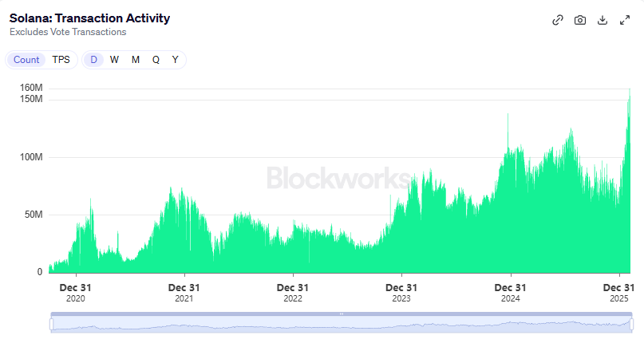Click the 100M y-axis label
This screenshot has width=644, height=339.
(31, 157)
